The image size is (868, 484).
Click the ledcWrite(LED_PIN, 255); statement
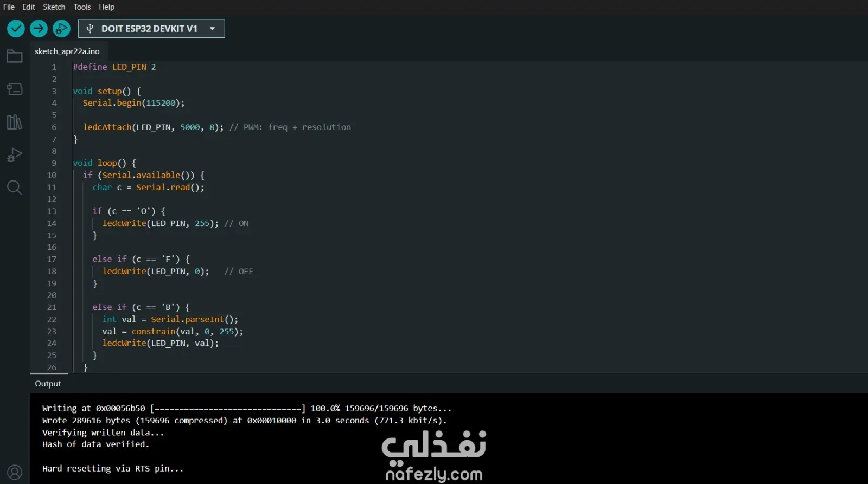click(161, 223)
